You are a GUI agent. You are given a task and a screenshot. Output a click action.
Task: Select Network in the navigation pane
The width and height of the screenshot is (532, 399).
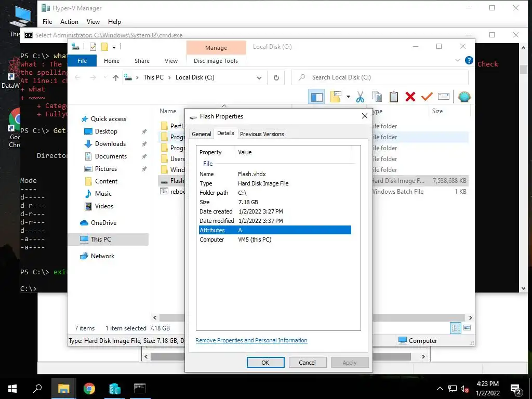[x=102, y=256]
